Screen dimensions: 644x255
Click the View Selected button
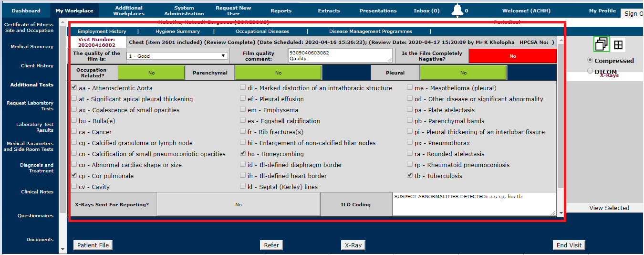[x=609, y=208]
